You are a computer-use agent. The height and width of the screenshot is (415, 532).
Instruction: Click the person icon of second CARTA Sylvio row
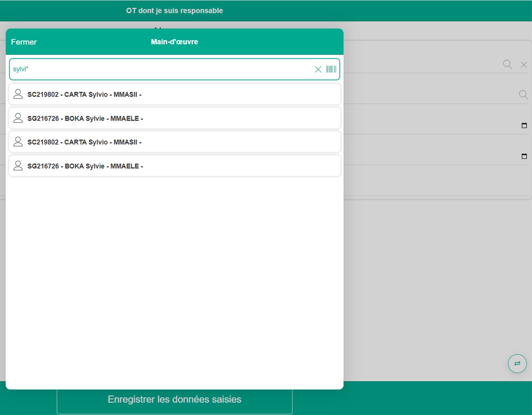click(x=18, y=142)
